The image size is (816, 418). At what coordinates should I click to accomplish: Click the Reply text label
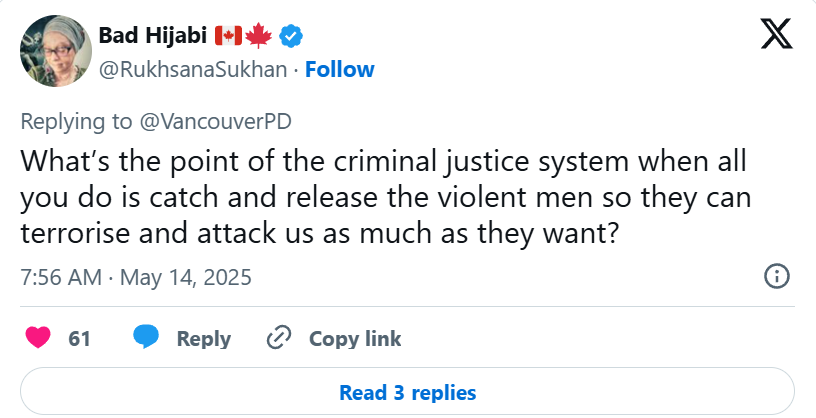tap(204, 339)
